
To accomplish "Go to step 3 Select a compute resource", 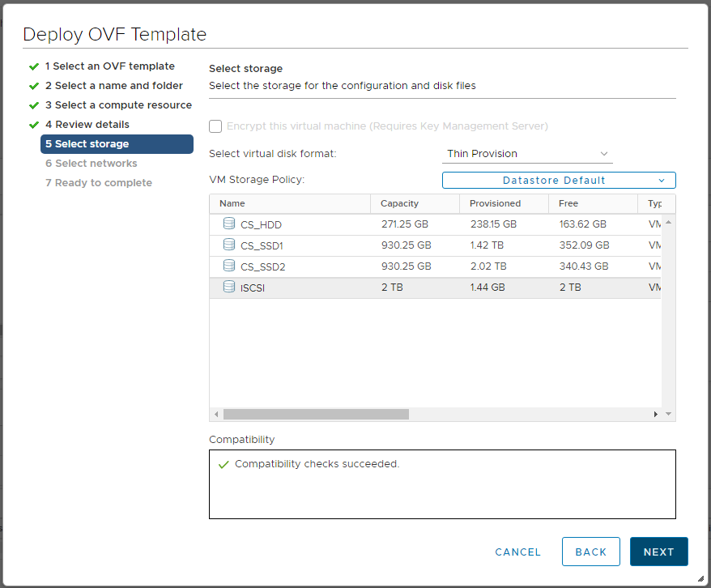I will pos(118,105).
